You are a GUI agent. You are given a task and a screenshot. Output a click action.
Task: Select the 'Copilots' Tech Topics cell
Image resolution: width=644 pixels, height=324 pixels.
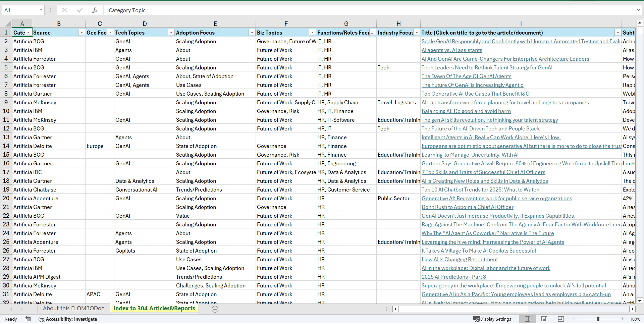click(x=145, y=251)
